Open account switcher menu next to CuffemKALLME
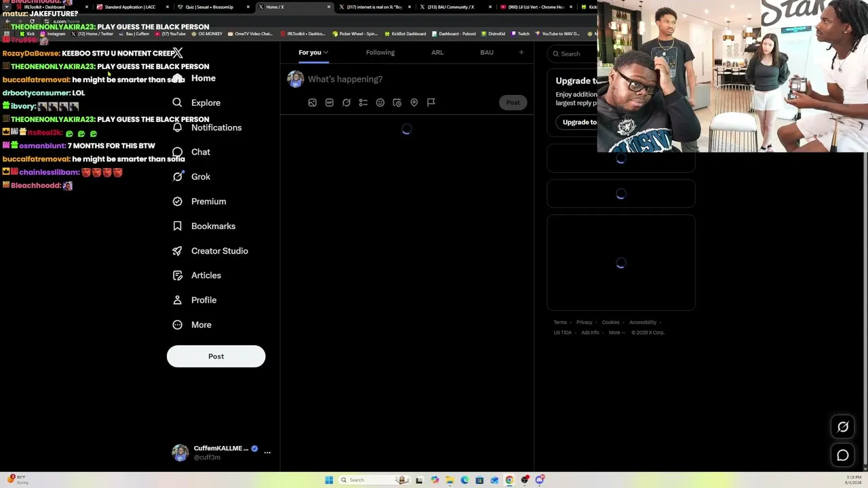 pyautogui.click(x=267, y=452)
